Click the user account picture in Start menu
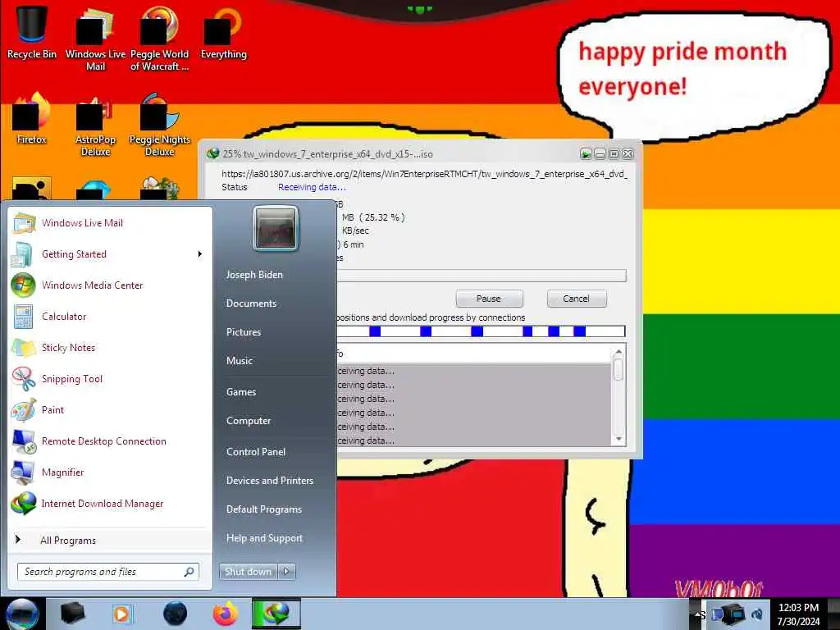Screen dimensions: 840x630 tap(276, 229)
